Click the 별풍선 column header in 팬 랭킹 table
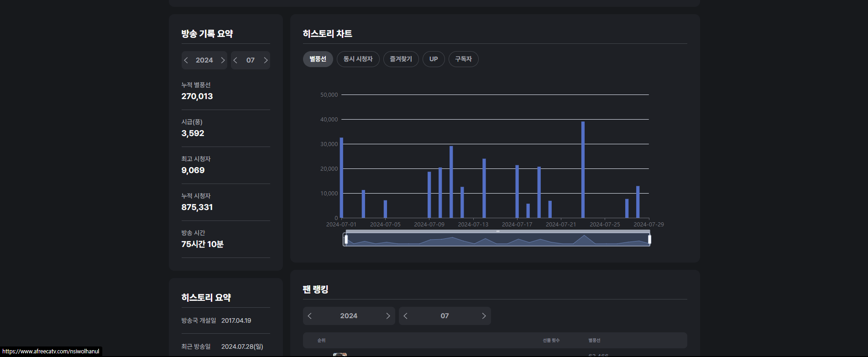The width and height of the screenshot is (868, 357). click(x=594, y=341)
